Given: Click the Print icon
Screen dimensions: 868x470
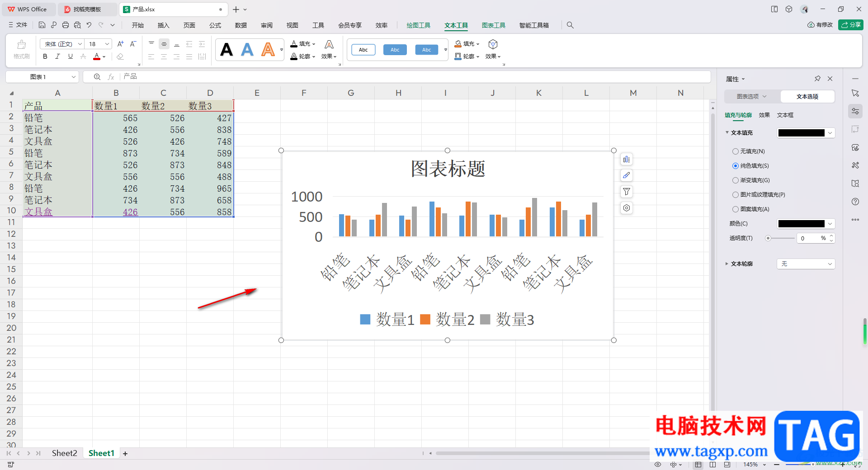Looking at the screenshot, I should click(x=66, y=25).
